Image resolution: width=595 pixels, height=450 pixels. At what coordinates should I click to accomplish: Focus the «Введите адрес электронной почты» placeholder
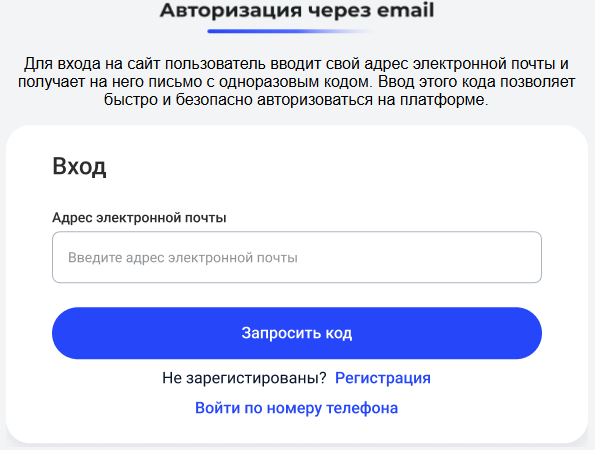tap(183, 258)
